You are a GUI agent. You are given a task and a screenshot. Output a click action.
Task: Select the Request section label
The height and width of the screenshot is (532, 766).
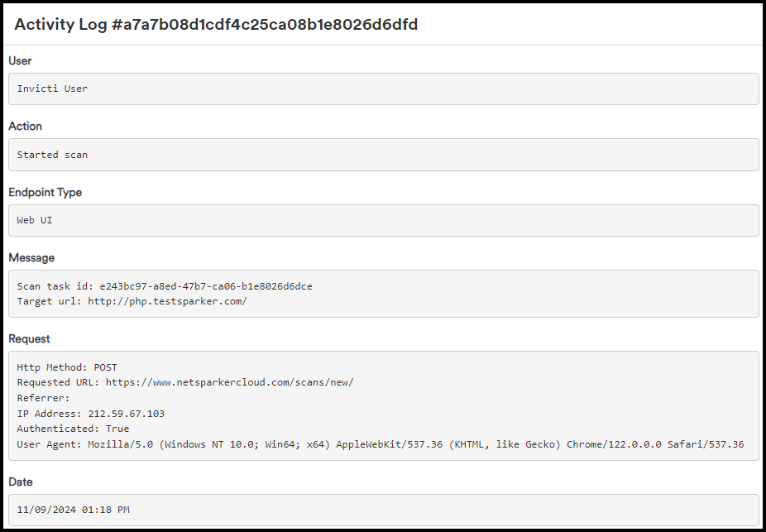click(x=29, y=338)
